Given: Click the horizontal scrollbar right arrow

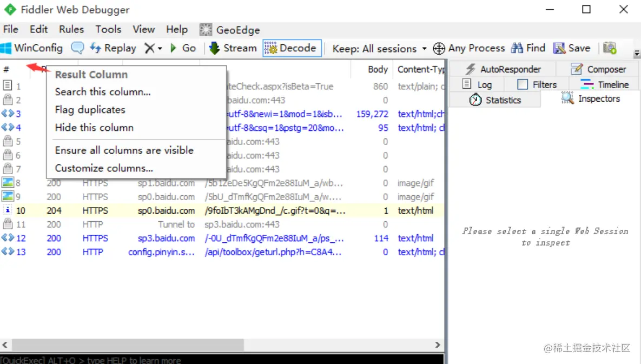Looking at the screenshot, I should [438, 345].
